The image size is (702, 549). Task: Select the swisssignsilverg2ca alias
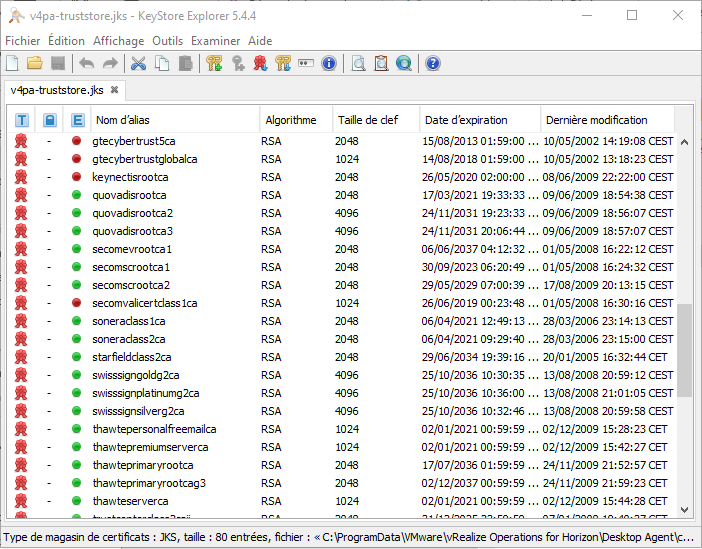click(x=138, y=411)
